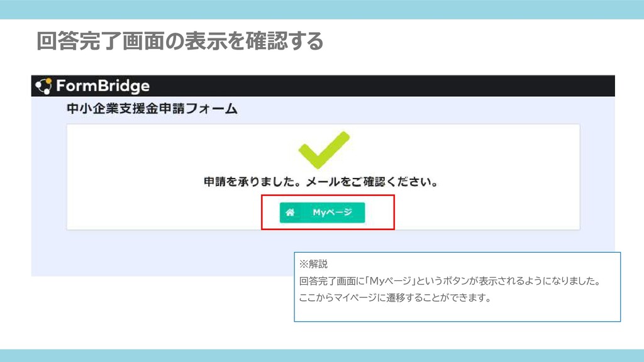This screenshot has width=644, height=362.
Task: Click the large green checkmark icon
Action: pos(324,150)
